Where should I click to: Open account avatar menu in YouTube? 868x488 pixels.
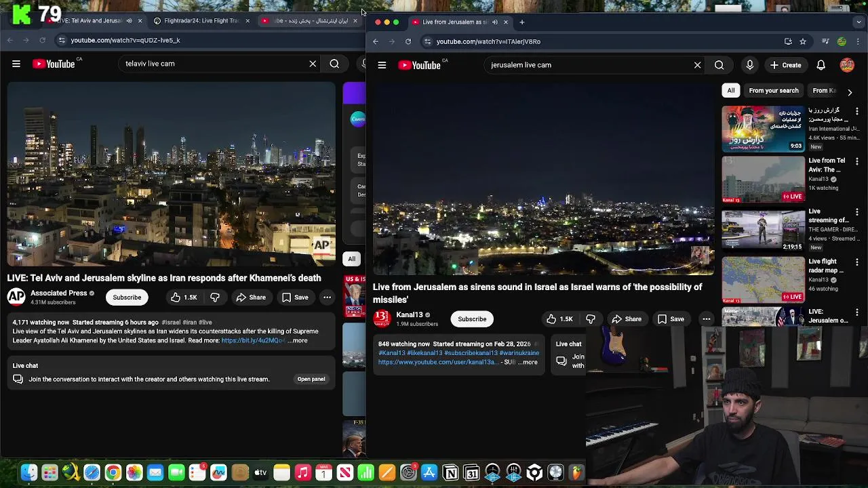[x=847, y=65]
